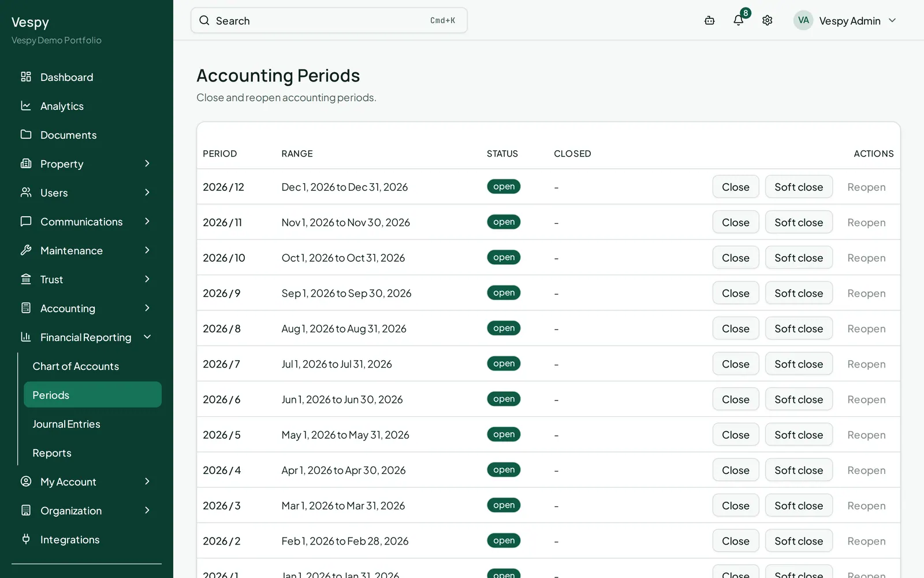Click the Organization building icon
924x578 pixels.
pyautogui.click(x=26, y=510)
